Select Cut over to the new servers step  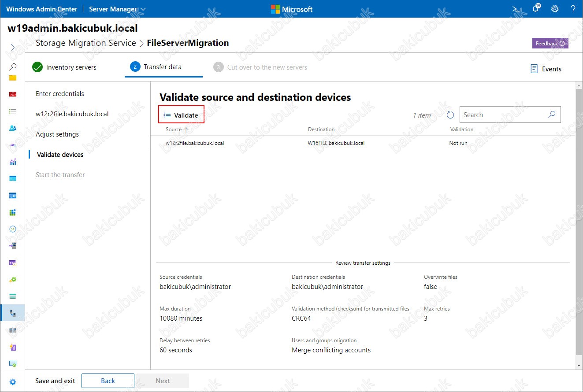pyautogui.click(x=260, y=67)
